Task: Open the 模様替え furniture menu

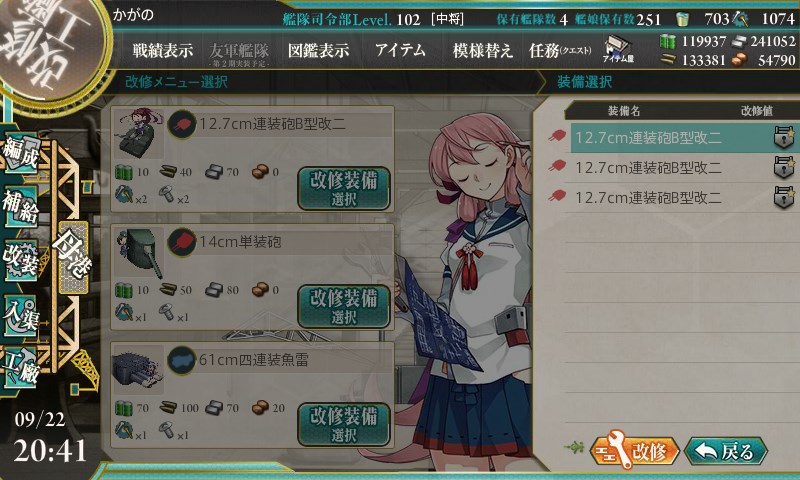Action: [x=482, y=50]
